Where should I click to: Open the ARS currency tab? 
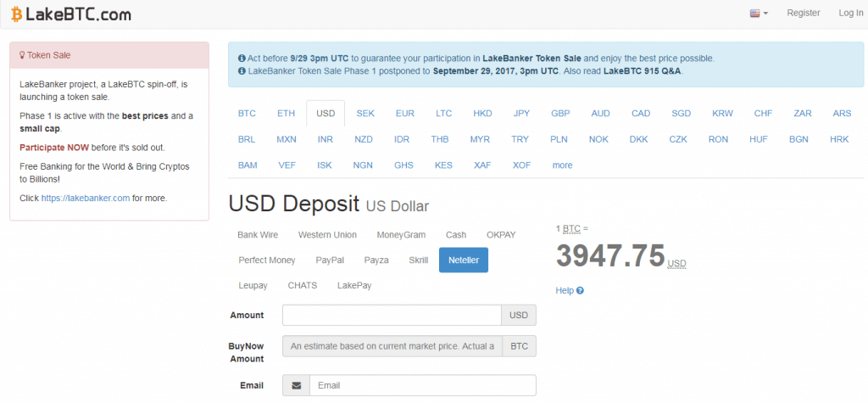(x=842, y=113)
